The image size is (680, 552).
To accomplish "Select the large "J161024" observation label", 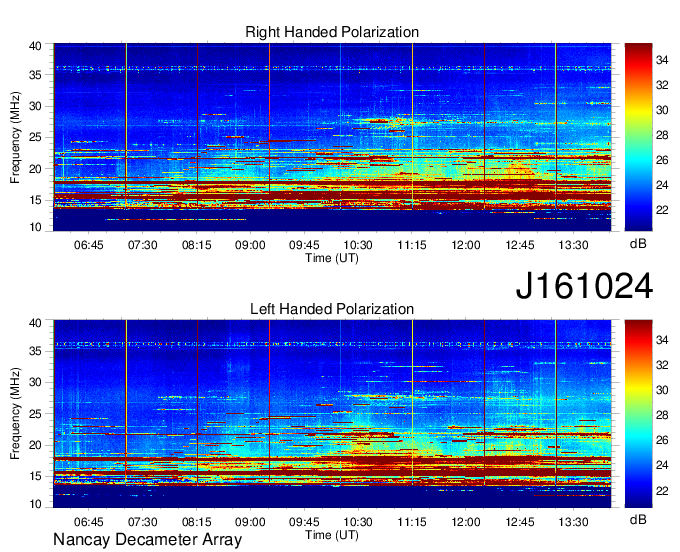I will coord(584,286).
